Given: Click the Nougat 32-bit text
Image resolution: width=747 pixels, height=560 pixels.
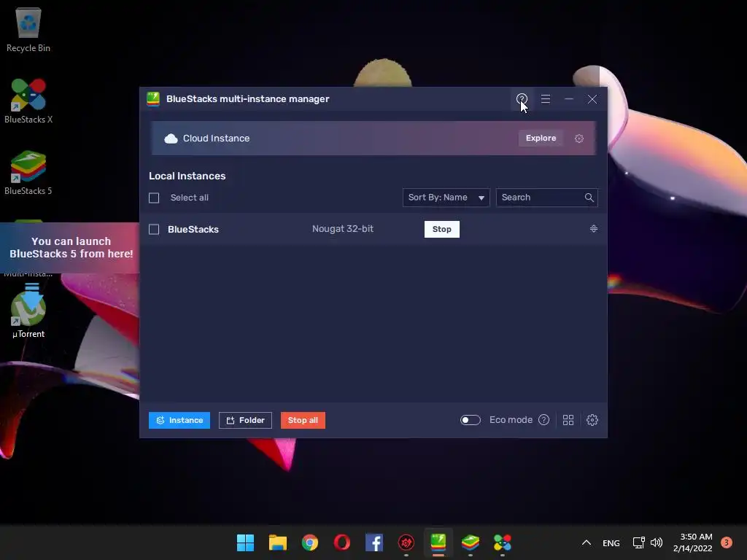Looking at the screenshot, I should pos(343,229).
